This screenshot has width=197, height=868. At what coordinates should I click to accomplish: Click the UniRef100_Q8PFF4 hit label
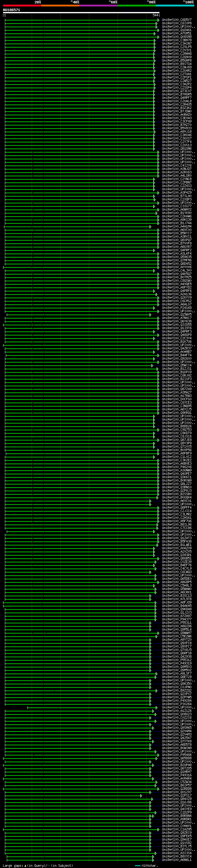(176, 508)
